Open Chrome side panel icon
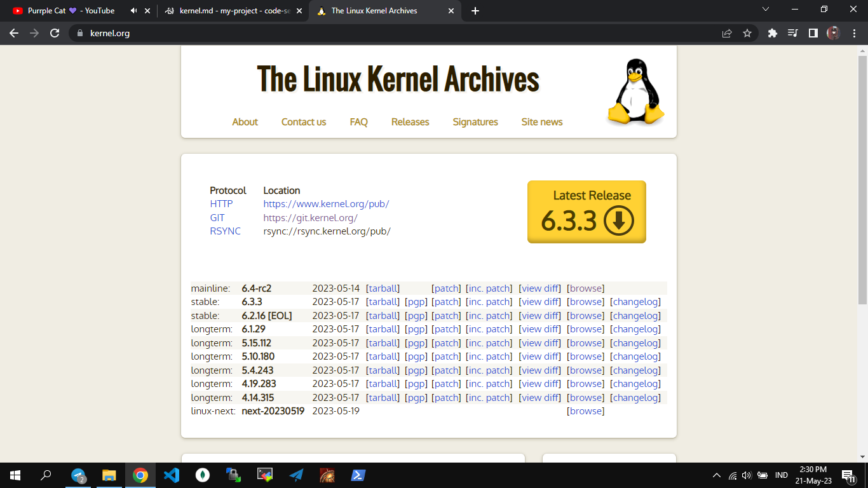The height and width of the screenshot is (488, 868). (813, 33)
